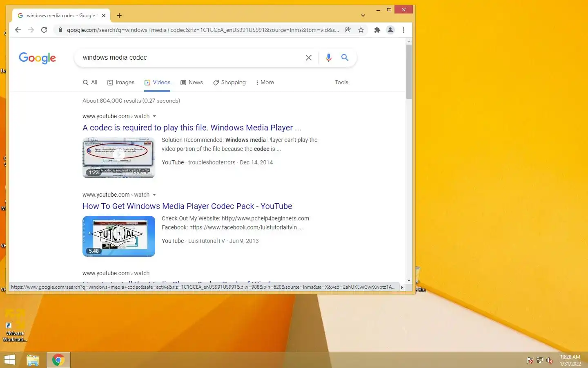Open the Extensions puzzle icon

pyautogui.click(x=377, y=30)
